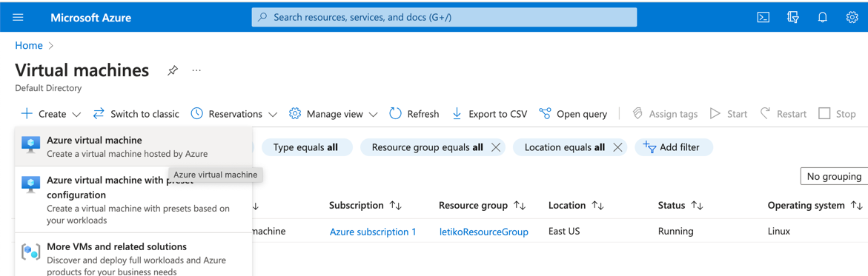Click the Refresh toolbar button
This screenshot has width=868, height=276.
(x=414, y=114)
